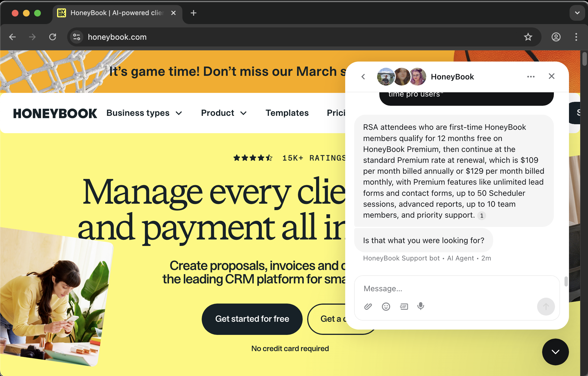Collapse chat with round chevron-down button
Image resolution: width=588 pixels, height=376 pixels.
point(555,352)
